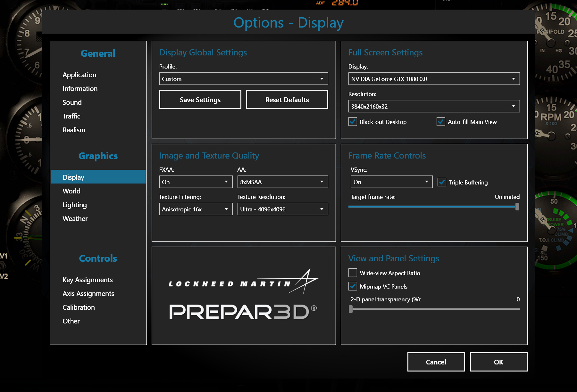Click the Unlimited frame rate value
This screenshot has width=577, height=392.
[507, 197]
